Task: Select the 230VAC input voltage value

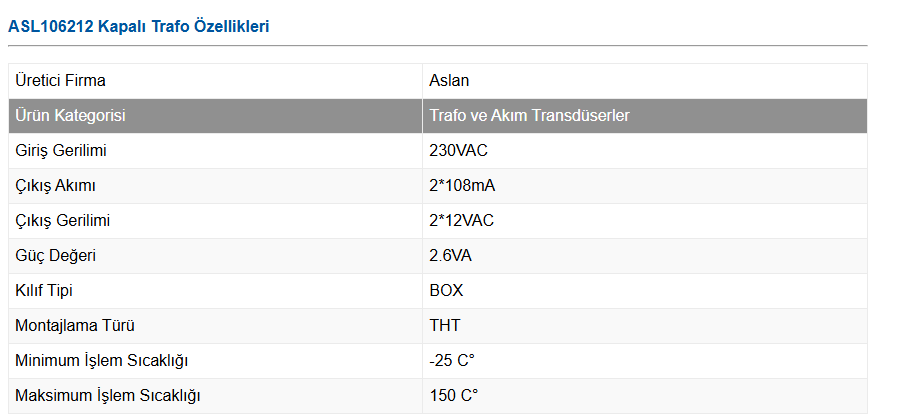Action: point(458,151)
